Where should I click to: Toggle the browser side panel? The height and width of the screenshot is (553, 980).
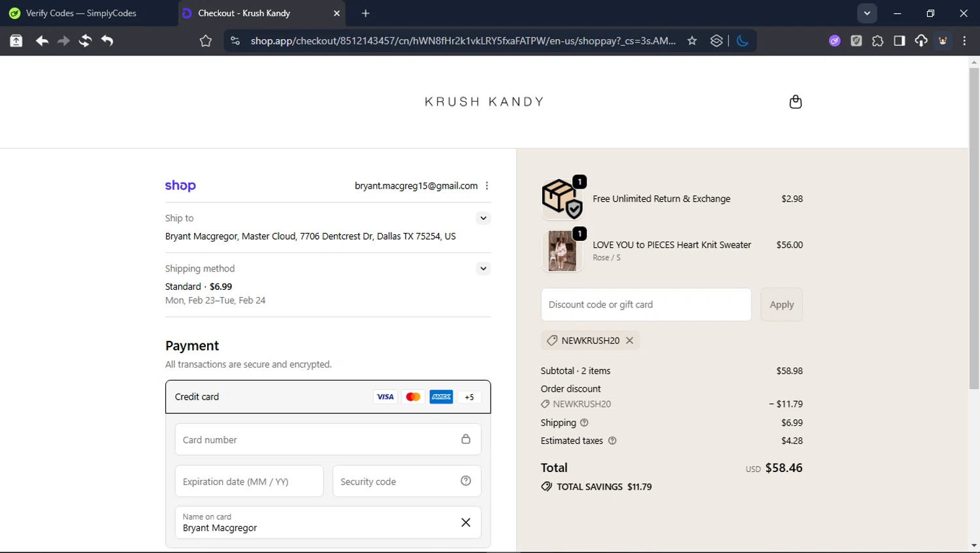899,40
